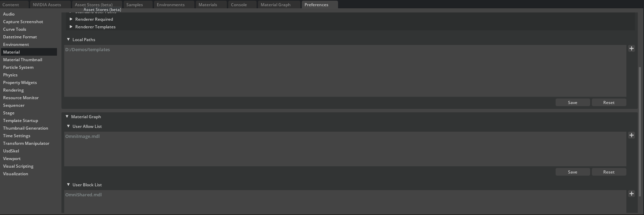Select Transform Manipulator preferences
Viewport: 644px width, 215px height.
[x=29, y=143]
